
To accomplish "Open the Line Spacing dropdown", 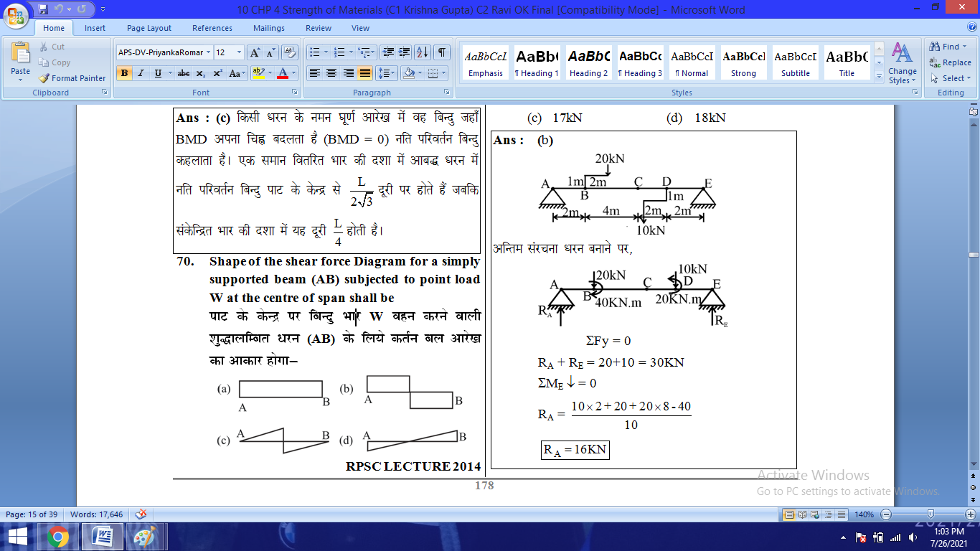I will [x=387, y=73].
